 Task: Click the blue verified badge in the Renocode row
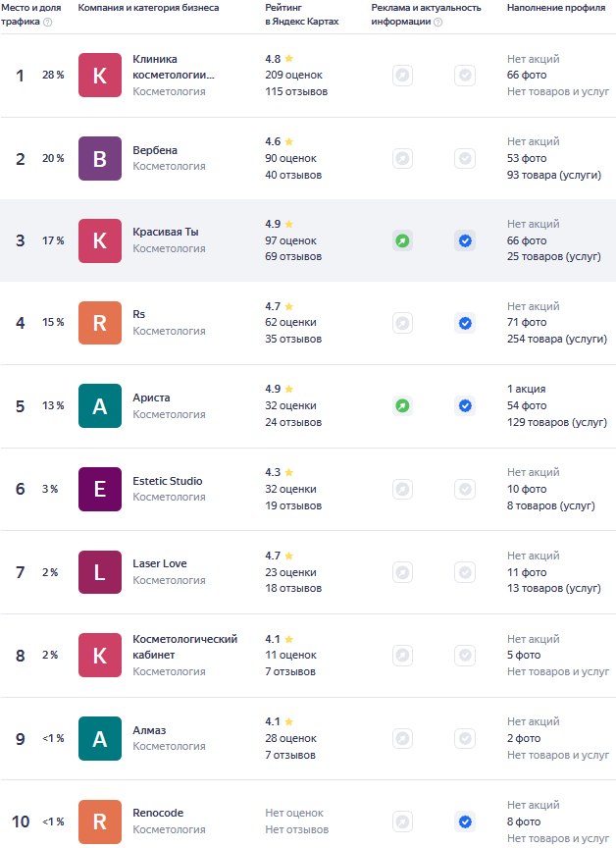(465, 821)
